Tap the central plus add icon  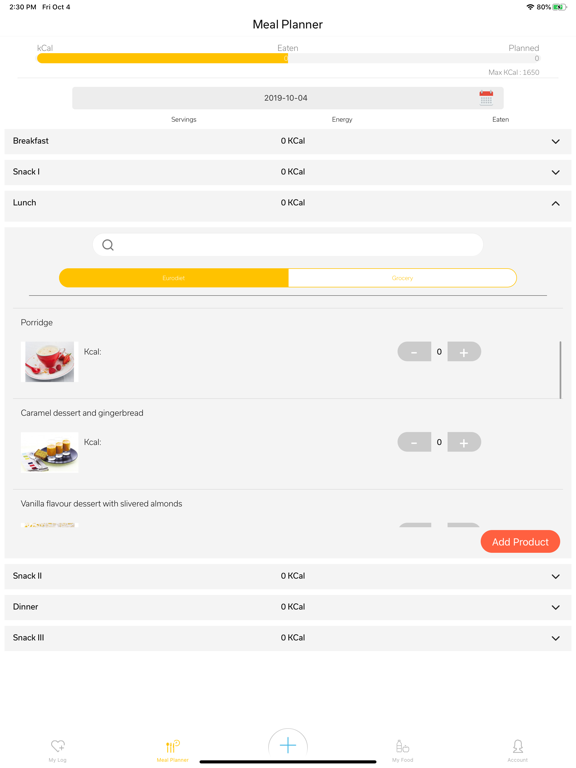pyautogui.click(x=288, y=745)
